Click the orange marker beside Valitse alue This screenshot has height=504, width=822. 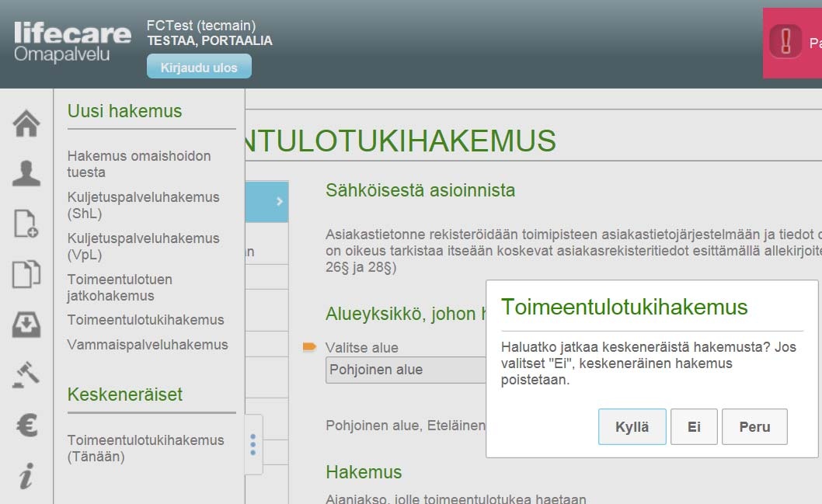click(x=309, y=346)
